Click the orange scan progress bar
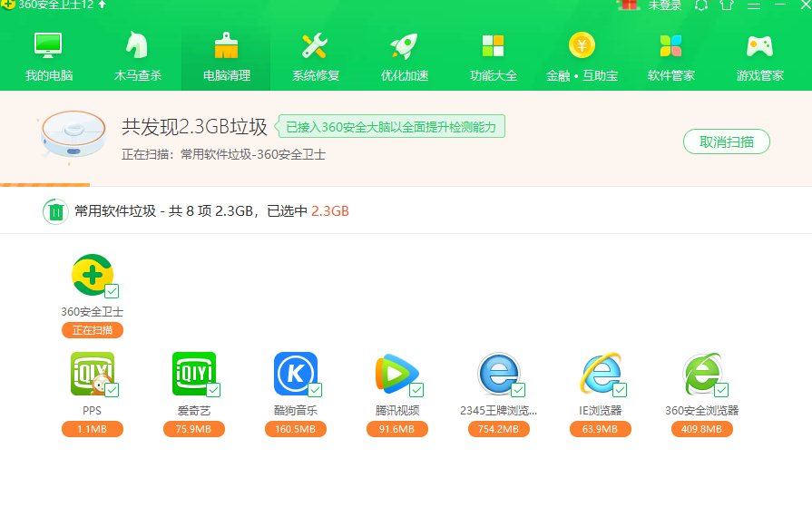The height and width of the screenshot is (507, 812). point(45,184)
